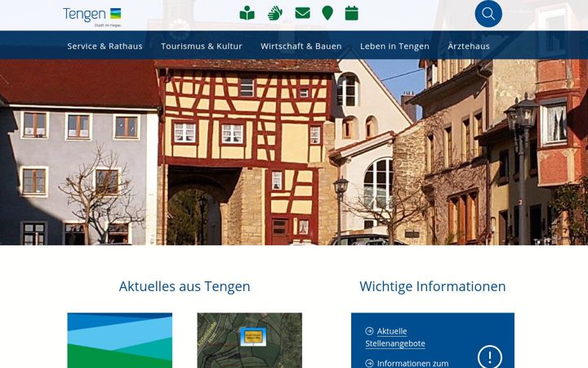Click the Tengen city logo
Image resolution: width=588 pixels, height=368 pixels.
pyautogui.click(x=91, y=17)
